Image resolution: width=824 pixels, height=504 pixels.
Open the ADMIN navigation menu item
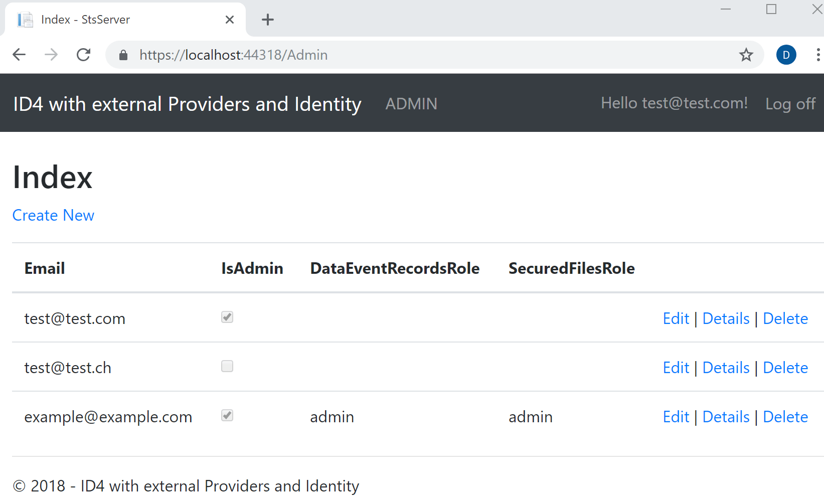pyautogui.click(x=411, y=104)
